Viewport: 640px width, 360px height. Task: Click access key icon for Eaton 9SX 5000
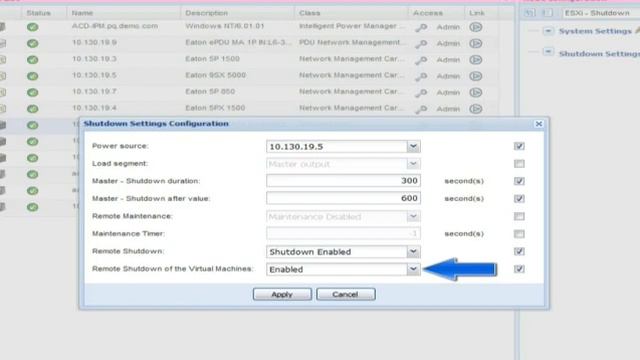[x=421, y=76]
